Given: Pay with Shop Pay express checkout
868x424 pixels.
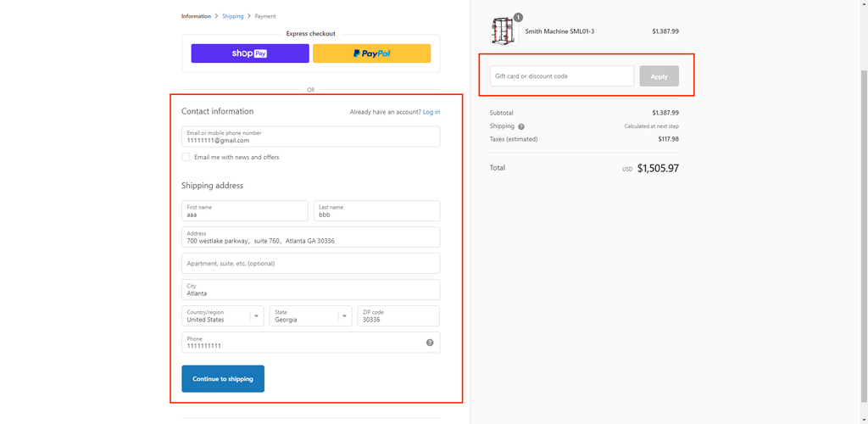Looking at the screenshot, I should [250, 53].
